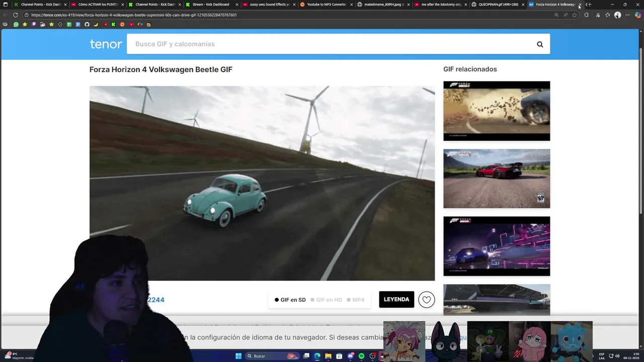Bookmark this page with the star icon
644x362 pixels.
point(575,15)
